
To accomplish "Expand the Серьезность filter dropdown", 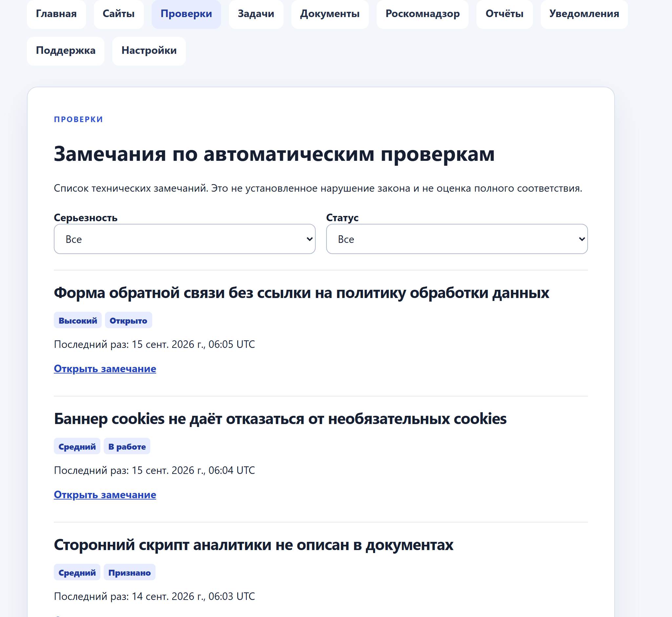I will [185, 239].
